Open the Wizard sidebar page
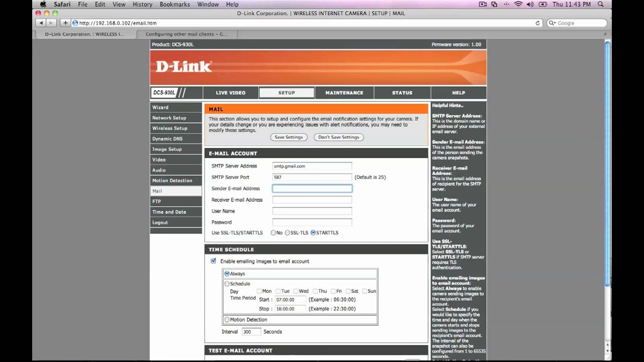 pos(176,107)
